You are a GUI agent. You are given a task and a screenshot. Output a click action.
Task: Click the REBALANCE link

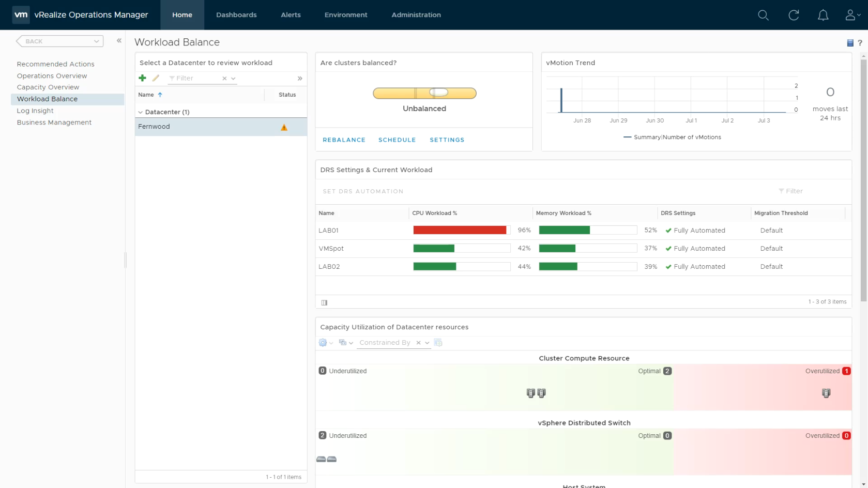[x=344, y=140]
